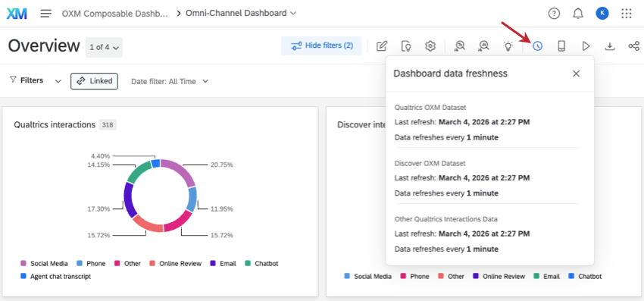Open mobile preview phone icon
644x301 pixels.
point(561,46)
